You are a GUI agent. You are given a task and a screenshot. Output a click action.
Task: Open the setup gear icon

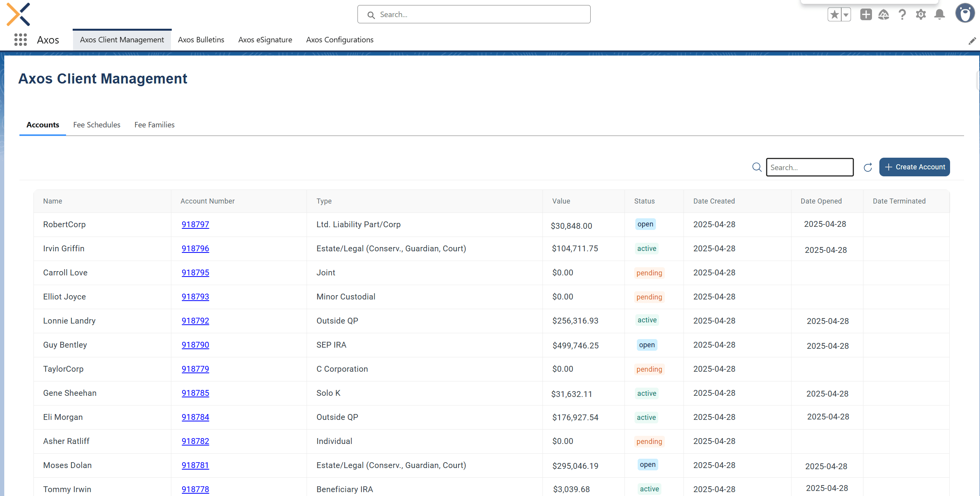921,15
